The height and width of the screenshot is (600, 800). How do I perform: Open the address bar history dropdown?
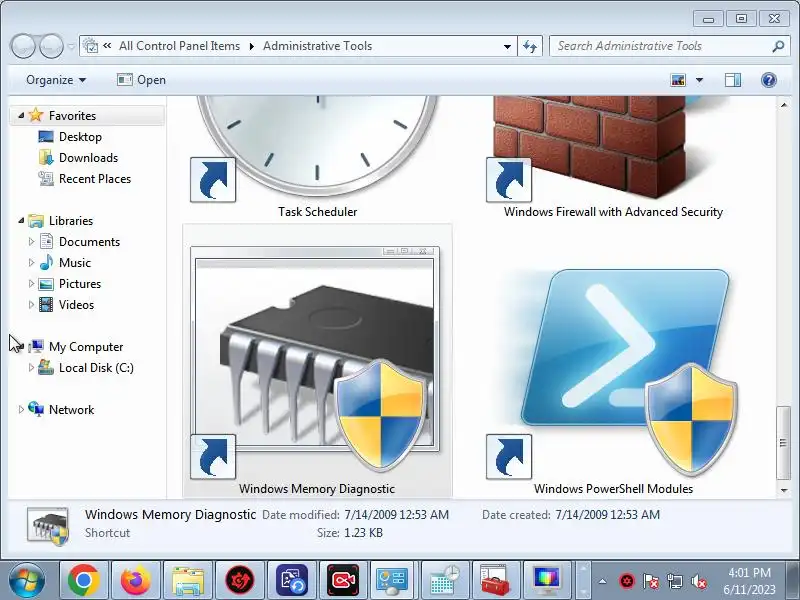pyautogui.click(x=507, y=46)
